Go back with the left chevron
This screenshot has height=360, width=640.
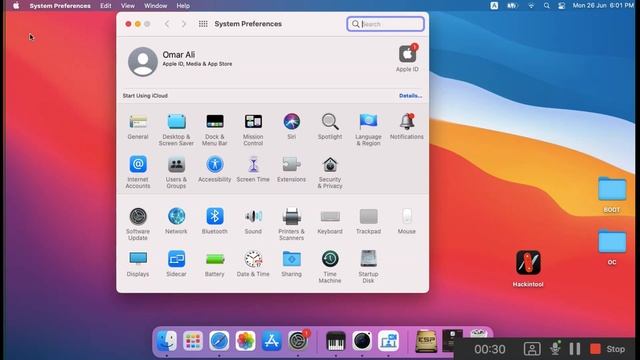(167, 24)
